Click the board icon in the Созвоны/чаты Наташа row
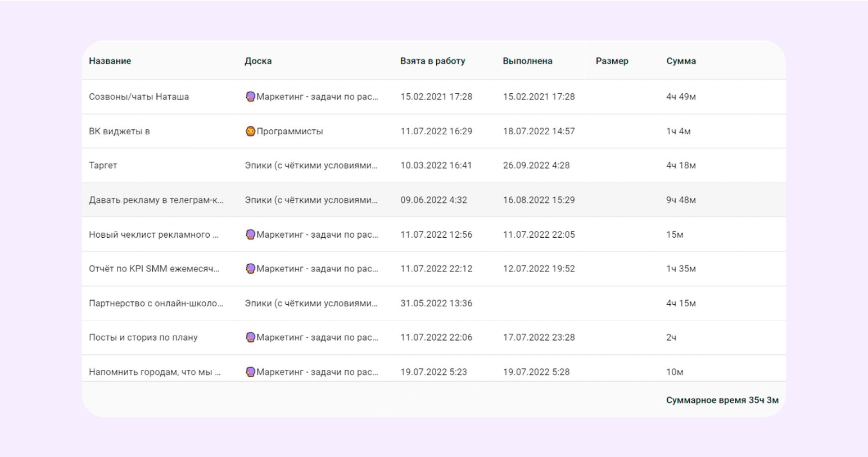868x457 pixels. tap(250, 97)
